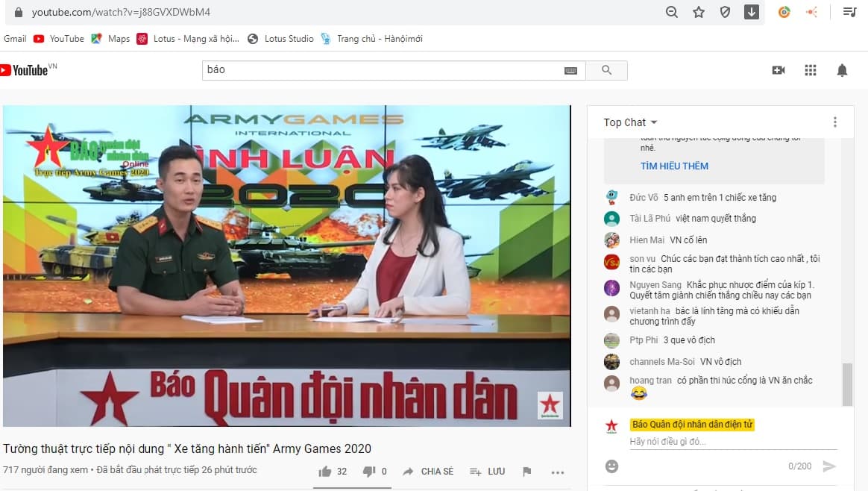The image size is (868, 491).
Task: Open the media playlist control icon
Action: 850,12
